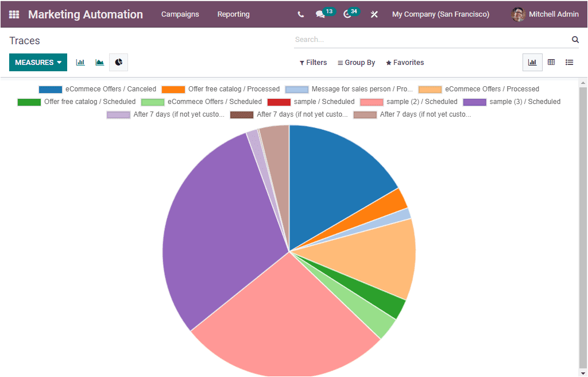This screenshot has height=377, width=588.
Task: Open the Reporting menu
Action: 233,14
